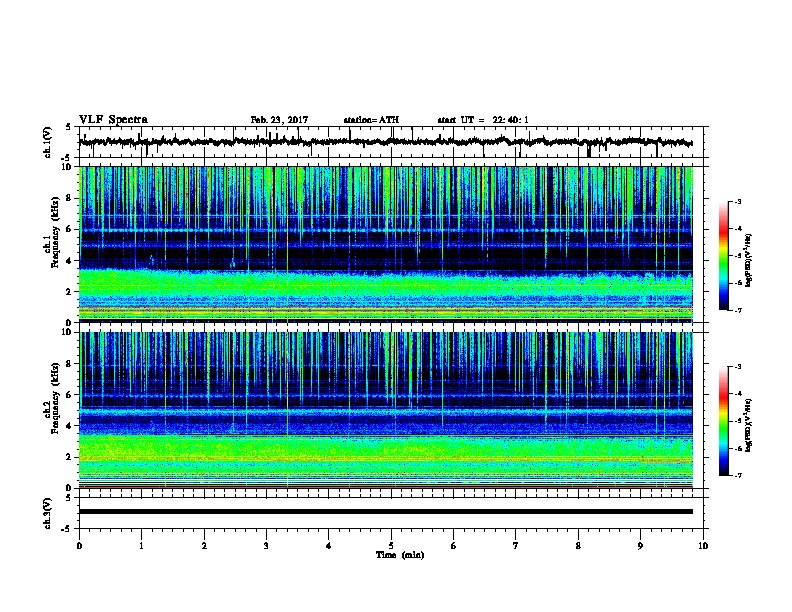The height and width of the screenshot is (612, 792).
Task: Click the "6" kHz tick of ch.1 spectrogram
Action: coord(70,230)
